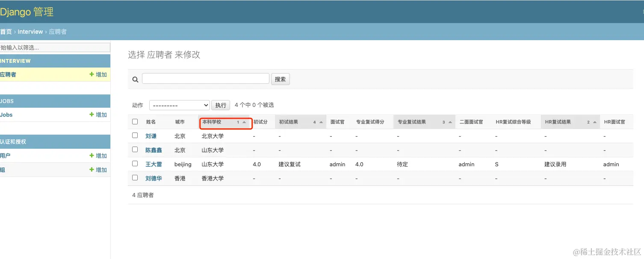Check the select-all checkbox in table header
The image size is (644, 259).
pos(135,122)
